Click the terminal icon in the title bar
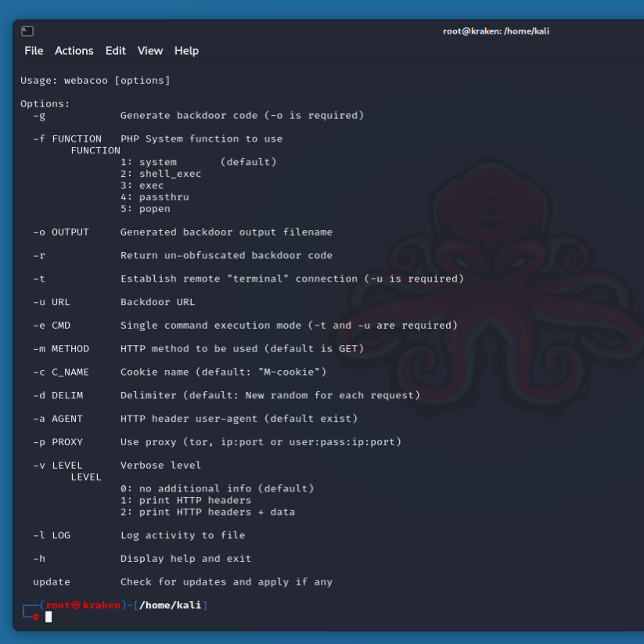This screenshot has height=644, width=644. tap(27, 31)
